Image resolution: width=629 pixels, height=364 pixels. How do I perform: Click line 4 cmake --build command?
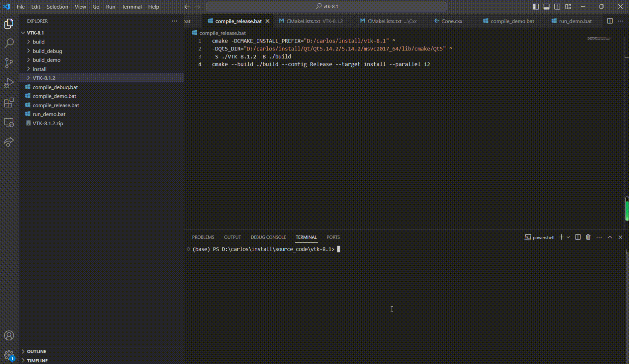(321, 64)
